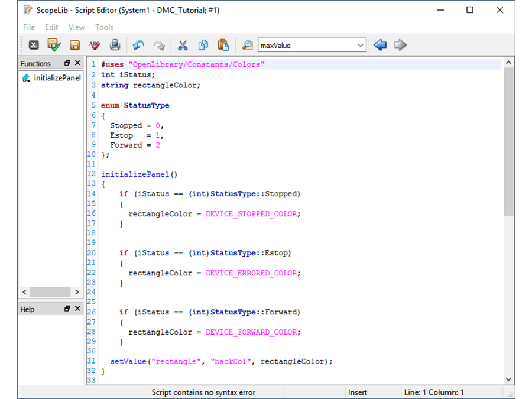Viewport: 532px width, 399px height.
Task: Click 'initializePanel()' function definition in editor
Action: [139, 174]
